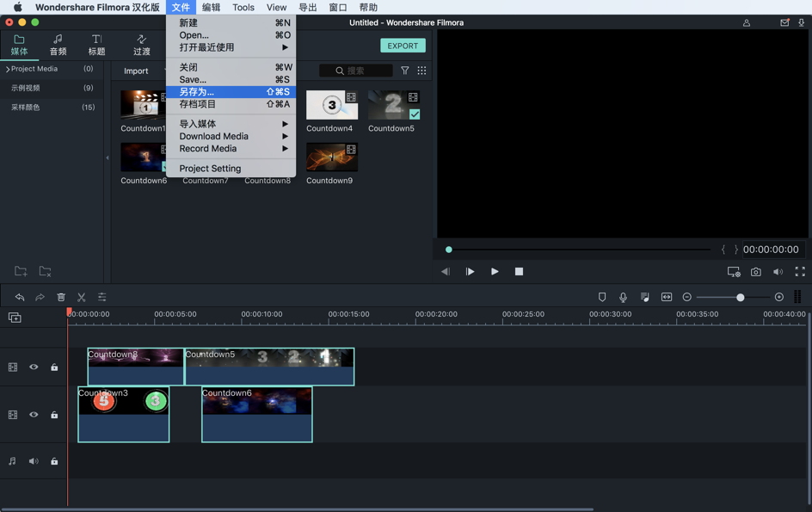Choose Open... from the File menu
This screenshot has height=512, width=812.
pos(231,35)
